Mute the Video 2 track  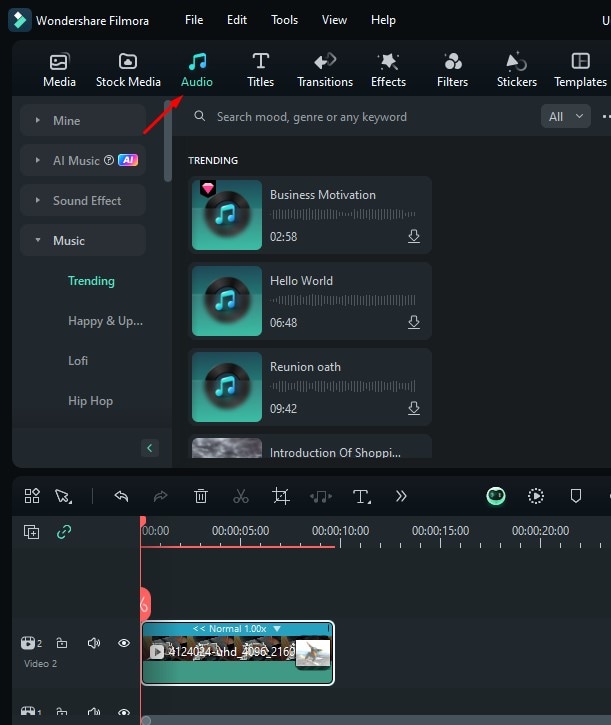pos(94,643)
